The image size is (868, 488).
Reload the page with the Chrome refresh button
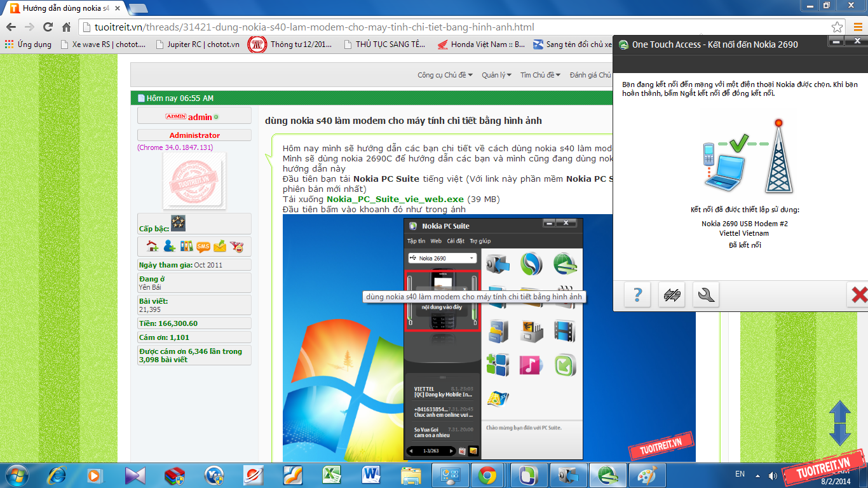(48, 27)
